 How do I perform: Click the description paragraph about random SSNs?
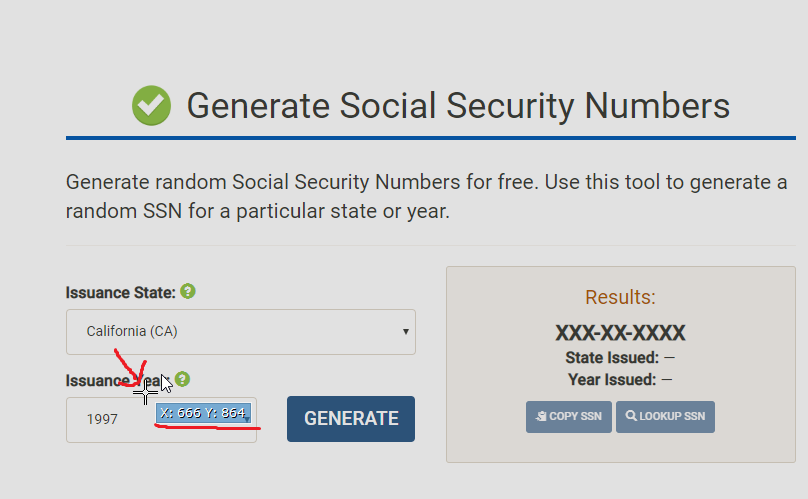tap(426, 197)
